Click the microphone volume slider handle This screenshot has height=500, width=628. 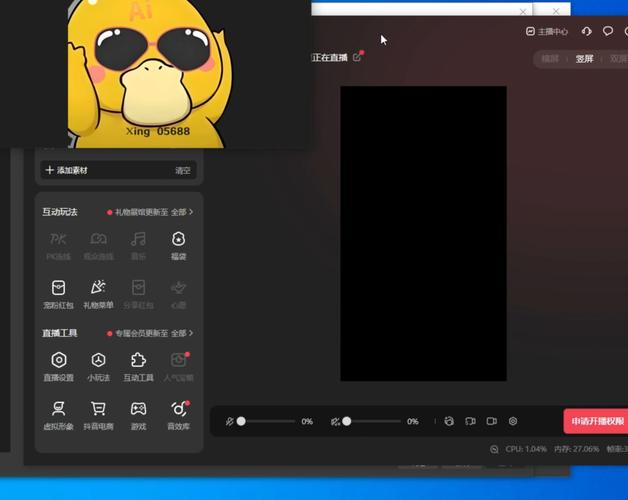point(241,422)
